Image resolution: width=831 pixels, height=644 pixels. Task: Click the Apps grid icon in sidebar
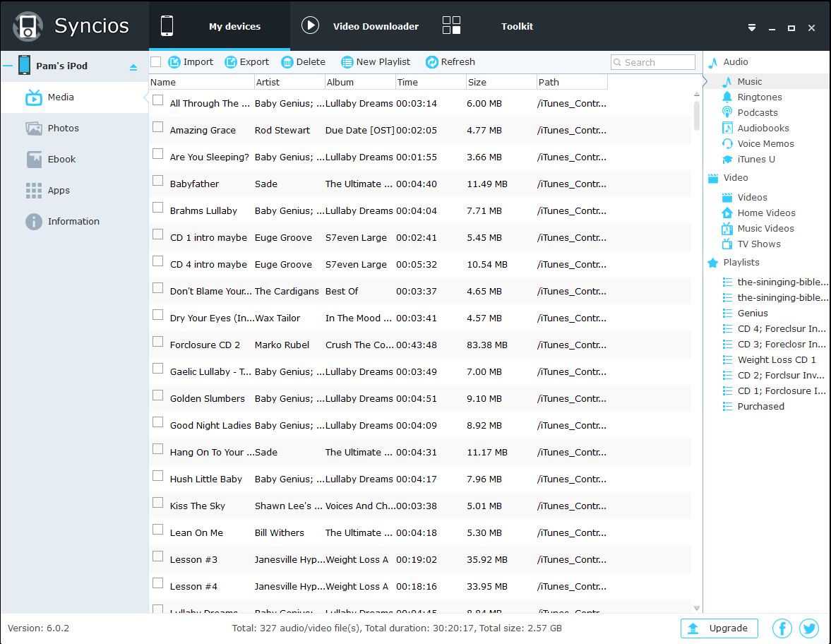[x=33, y=190]
